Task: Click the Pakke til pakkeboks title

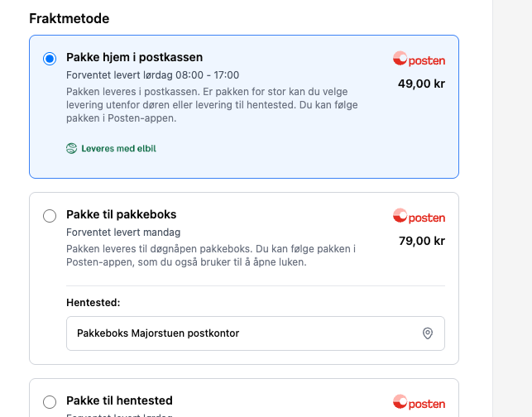Action: click(121, 214)
